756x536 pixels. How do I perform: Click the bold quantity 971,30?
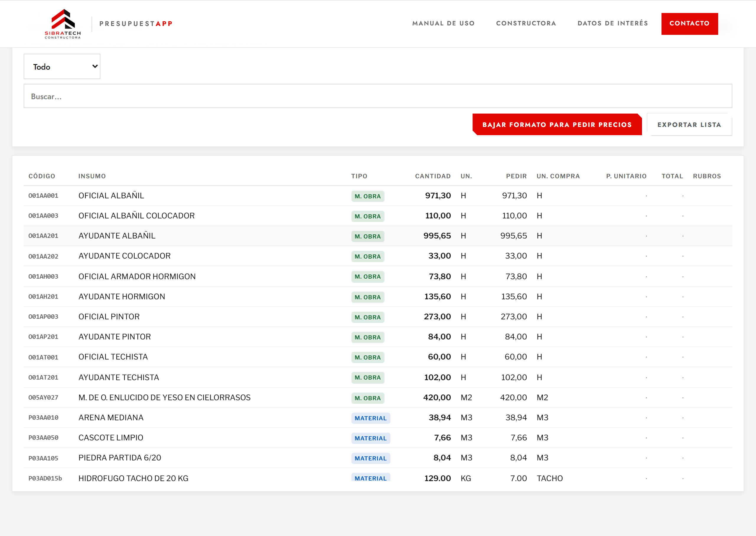point(438,196)
